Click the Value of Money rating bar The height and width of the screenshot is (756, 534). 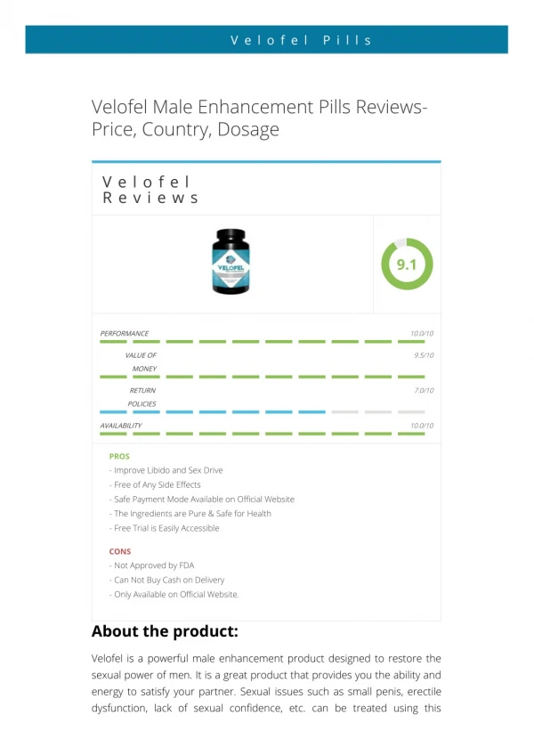[x=263, y=377]
